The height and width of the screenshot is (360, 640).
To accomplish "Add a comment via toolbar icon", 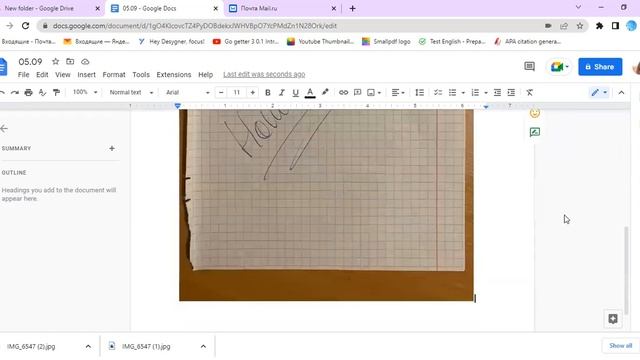I will pos(358,93).
